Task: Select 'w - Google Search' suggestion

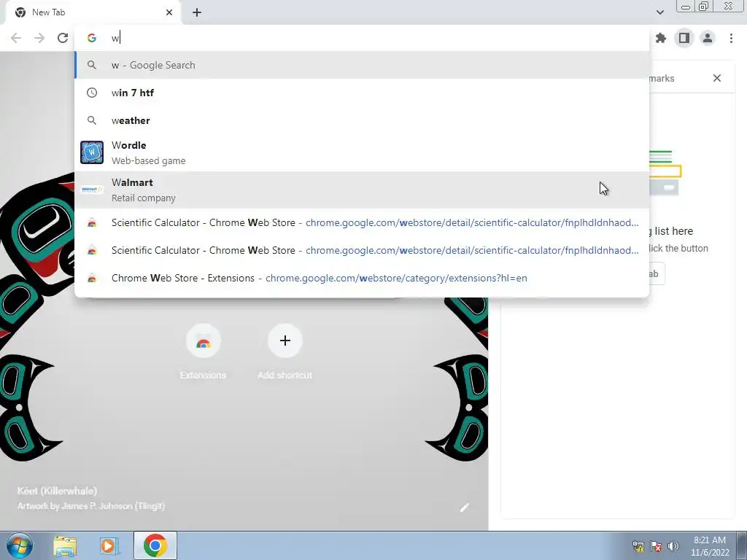Action: [x=362, y=65]
